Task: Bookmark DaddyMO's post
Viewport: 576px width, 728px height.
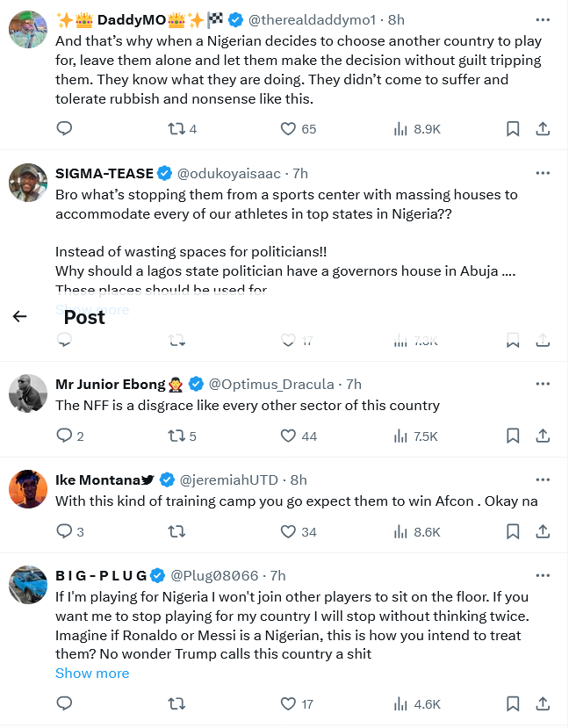Action: click(513, 129)
